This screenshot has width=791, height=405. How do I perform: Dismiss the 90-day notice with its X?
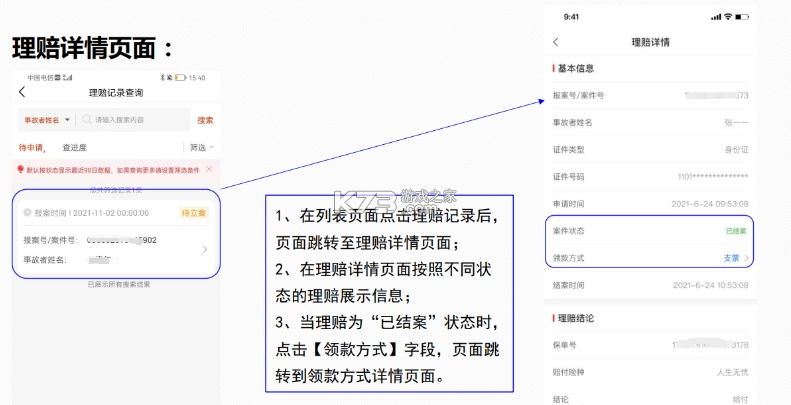pyautogui.click(x=209, y=169)
